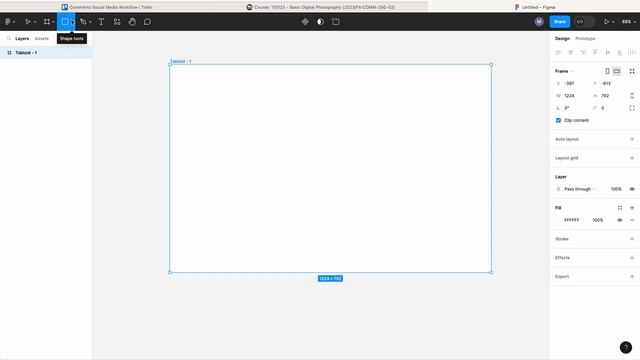Click the blue Share button

[x=560, y=22]
